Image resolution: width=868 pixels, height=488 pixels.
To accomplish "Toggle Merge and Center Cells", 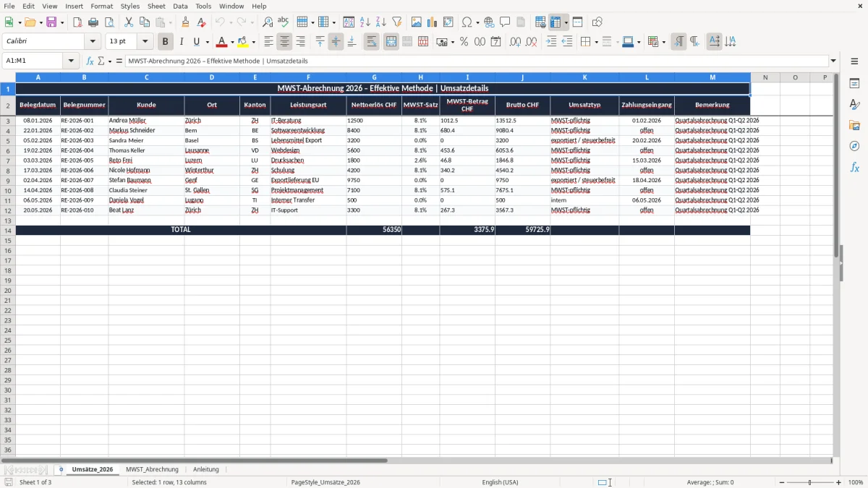I will click(391, 42).
